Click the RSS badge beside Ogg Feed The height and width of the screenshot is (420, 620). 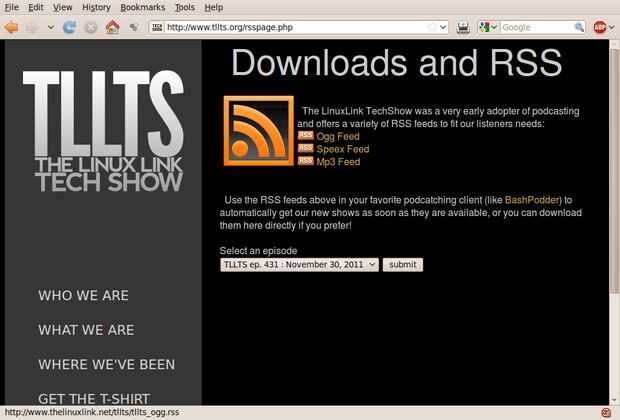click(306, 136)
